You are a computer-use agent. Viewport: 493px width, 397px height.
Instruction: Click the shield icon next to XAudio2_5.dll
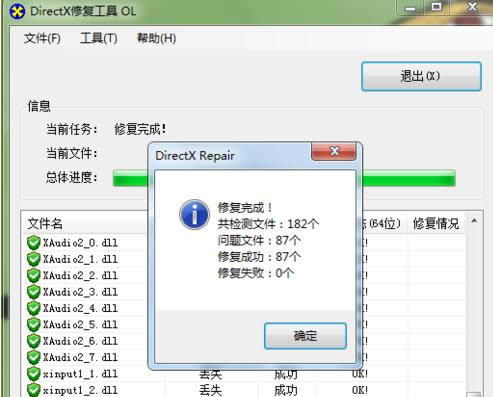coord(34,324)
